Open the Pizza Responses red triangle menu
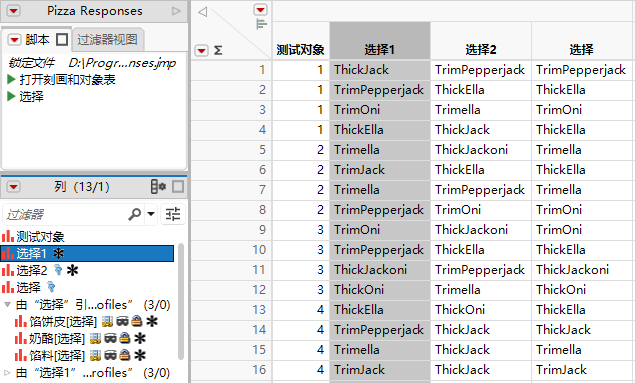Image resolution: width=635 pixels, height=383 pixels. click(x=13, y=11)
